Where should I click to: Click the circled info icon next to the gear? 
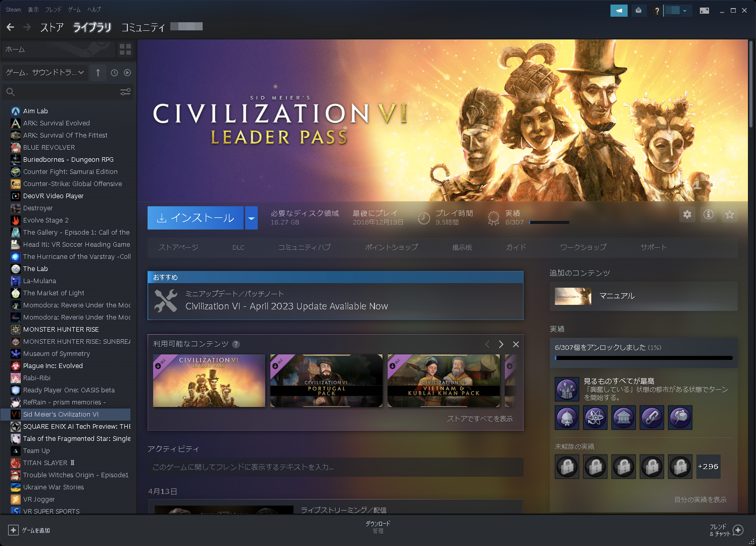(708, 214)
